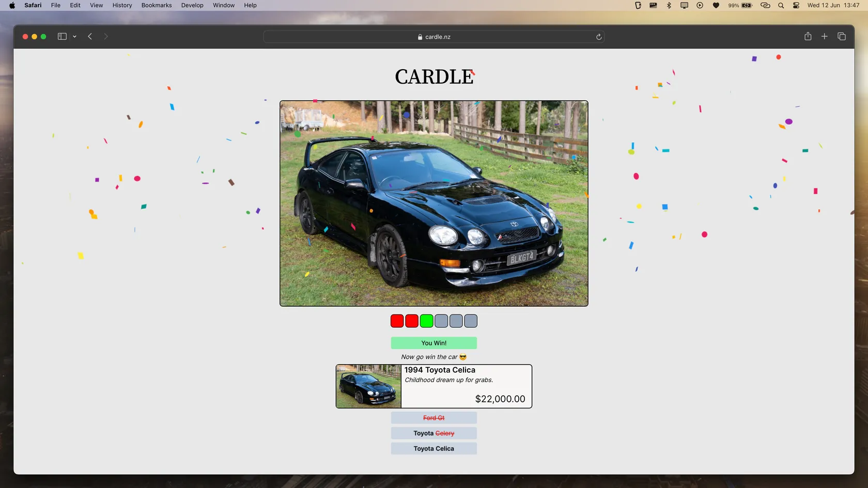Image resolution: width=868 pixels, height=488 pixels.
Task: Expand the sidebar tab group dropdown chevron
Action: 75,37
